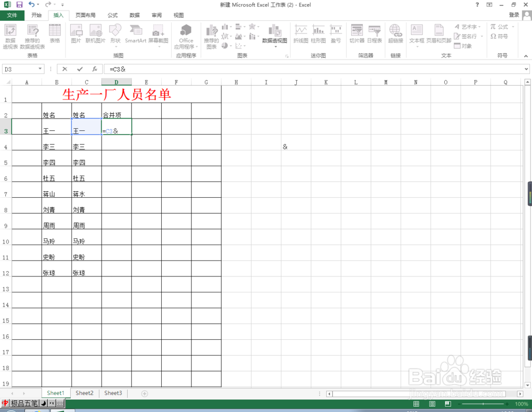Open Customize Quick Access Toolbar dropdown

click(x=62, y=5)
